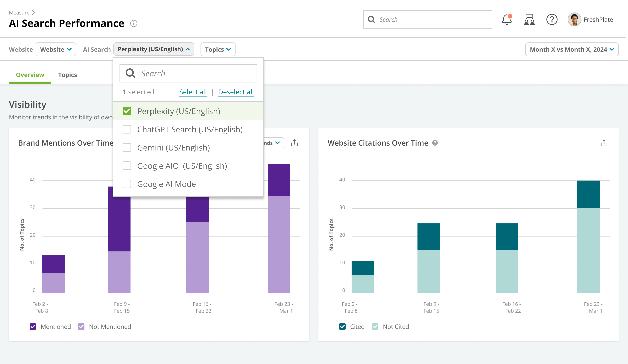This screenshot has width=628, height=364.
Task: Click the Select all link
Action: point(193,92)
